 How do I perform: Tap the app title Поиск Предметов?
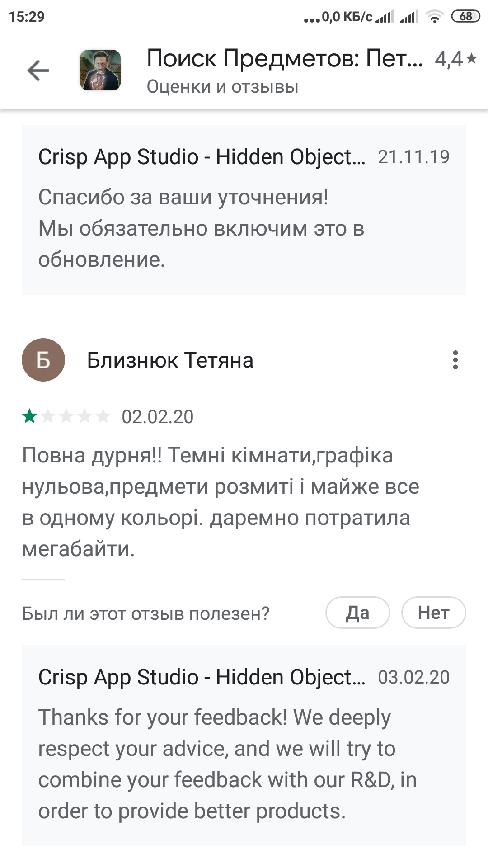285,59
